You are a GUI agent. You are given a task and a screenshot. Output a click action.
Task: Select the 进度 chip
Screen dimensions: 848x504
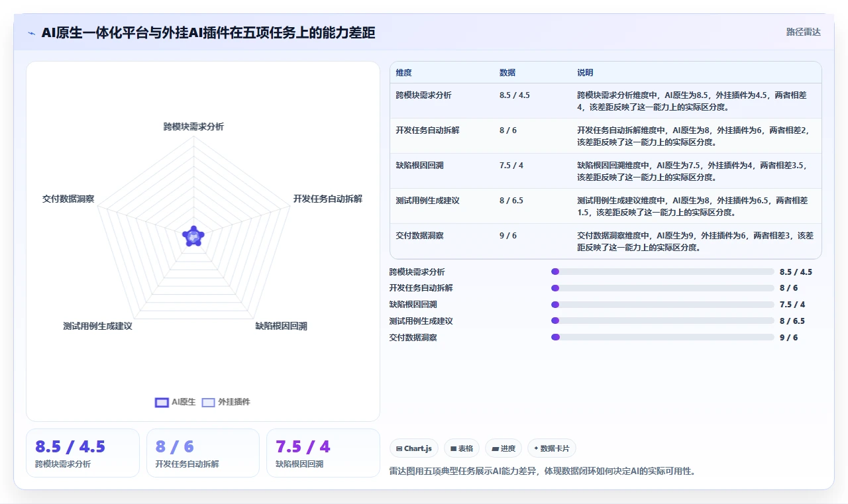(503, 448)
